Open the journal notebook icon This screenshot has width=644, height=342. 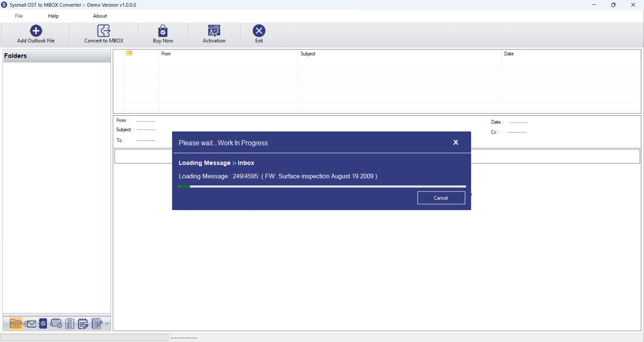(97, 324)
